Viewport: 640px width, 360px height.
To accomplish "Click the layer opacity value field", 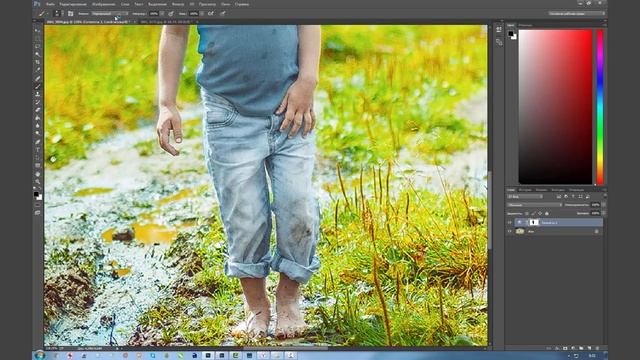I will pyautogui.click(x=596, y=205).
